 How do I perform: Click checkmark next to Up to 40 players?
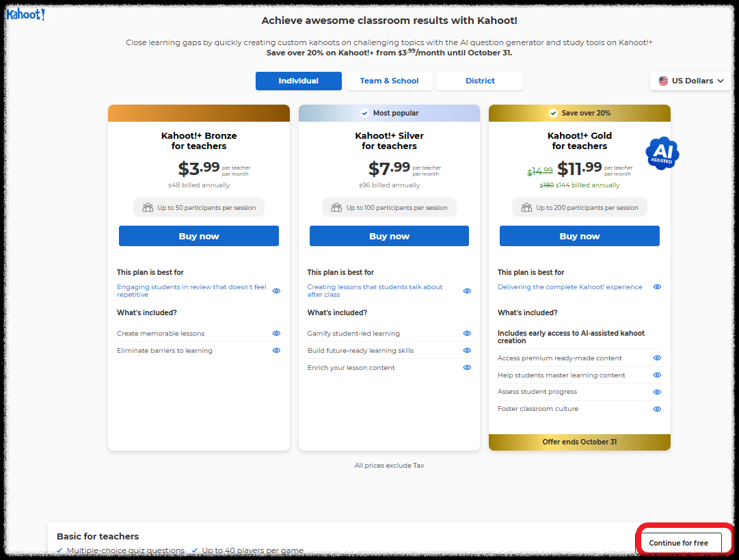[x=195, y=550]
